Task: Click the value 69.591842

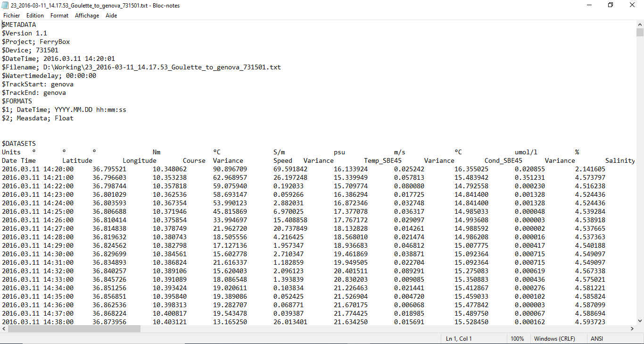Action: pos(290,169)
